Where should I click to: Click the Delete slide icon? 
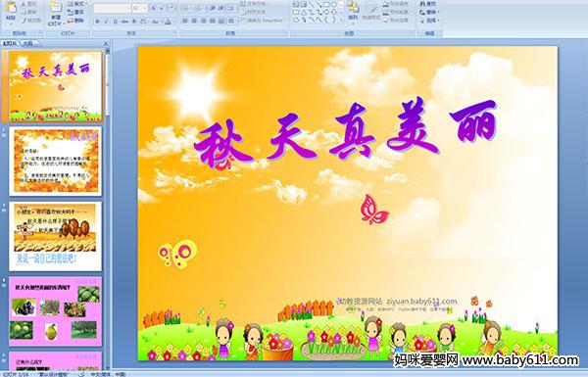[x=75, y=21]
